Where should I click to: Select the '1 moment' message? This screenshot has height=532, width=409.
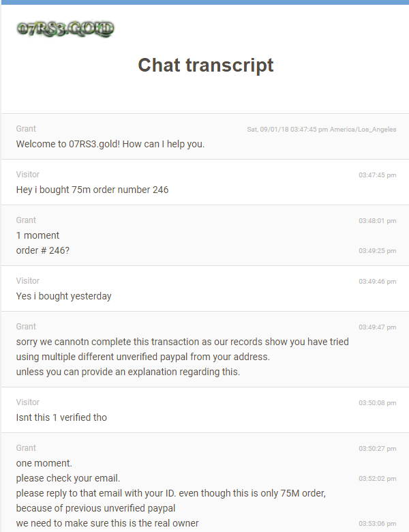(x=37, y=235)
